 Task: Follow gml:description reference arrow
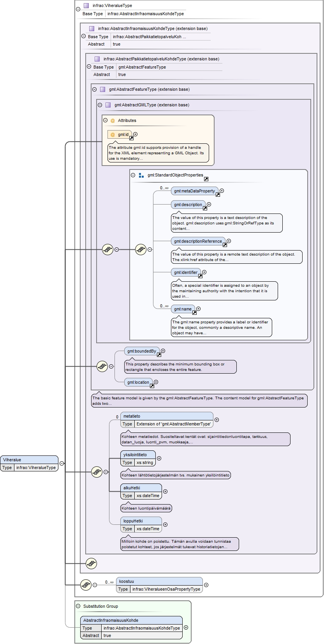pos(205,208)
